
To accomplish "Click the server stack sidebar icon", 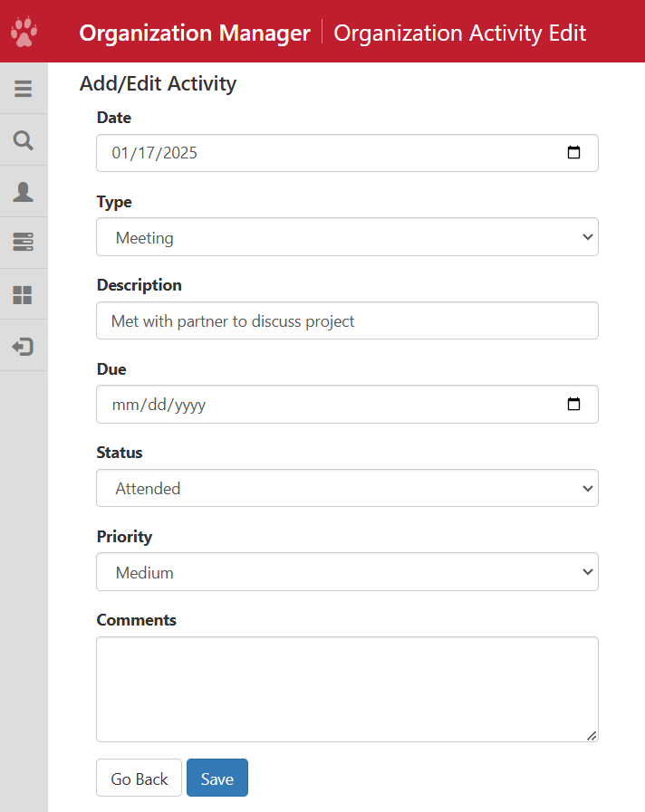I will 24,243.
